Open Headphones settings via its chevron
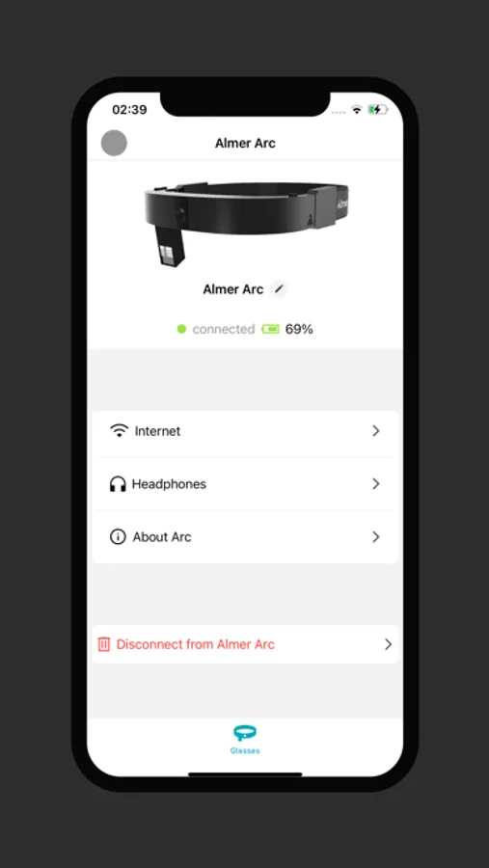Viewport: 489px width, 868px height. (376, 484)
